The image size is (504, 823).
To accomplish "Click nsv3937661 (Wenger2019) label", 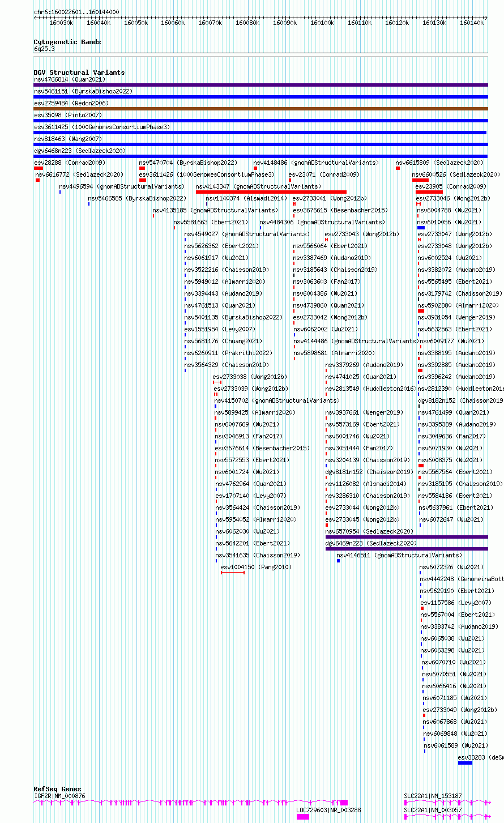I will 364,412.
